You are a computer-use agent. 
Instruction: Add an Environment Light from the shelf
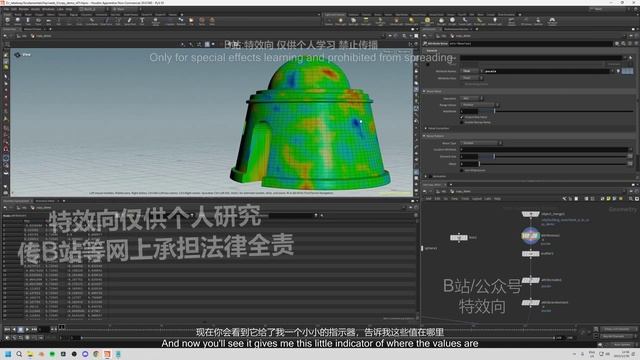pyautogui.click(x=427, y=21)
